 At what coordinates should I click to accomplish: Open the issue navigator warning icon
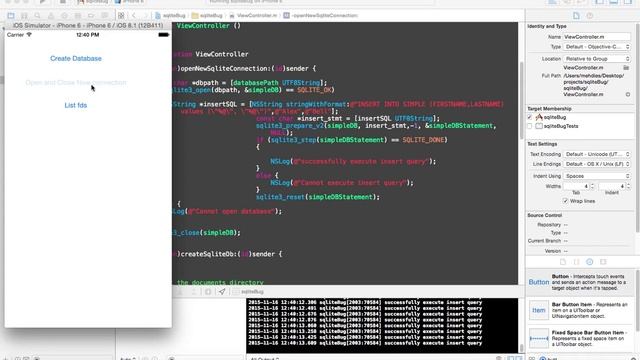[x=51, y=16]
